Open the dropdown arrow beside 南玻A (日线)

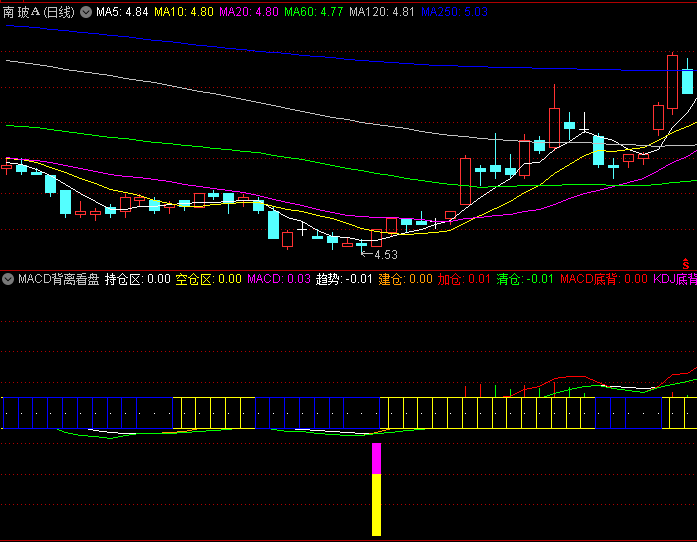(x=85, y=12)
